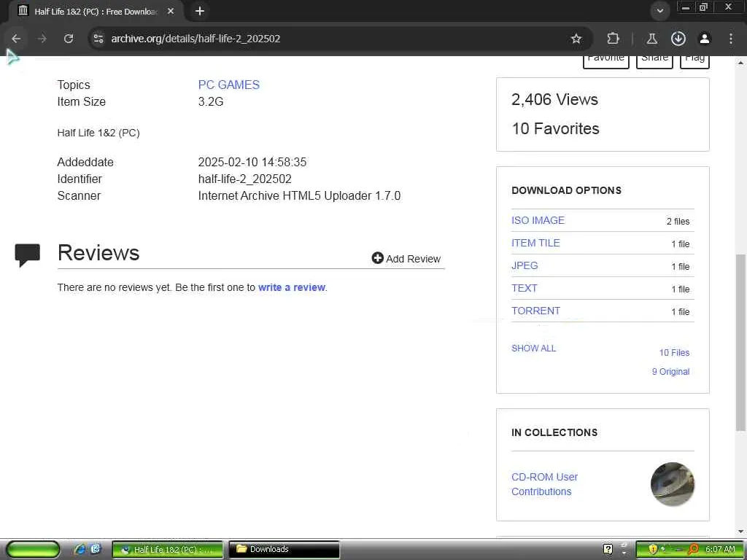Open the tab search dropdown arrow
This screenshot has height=560, width=747.
(x=659, y=11)
